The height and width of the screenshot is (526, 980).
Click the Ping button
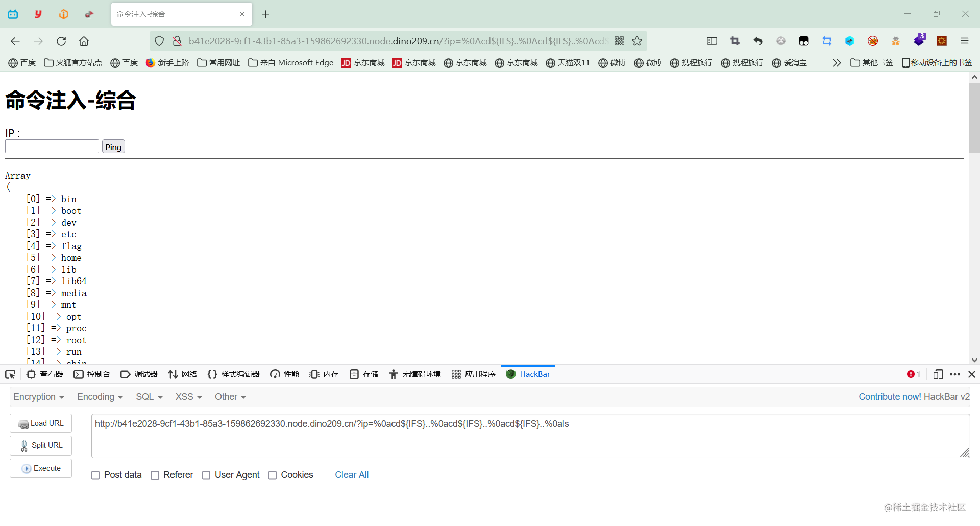pyautogui.click(x=113, y=147)
